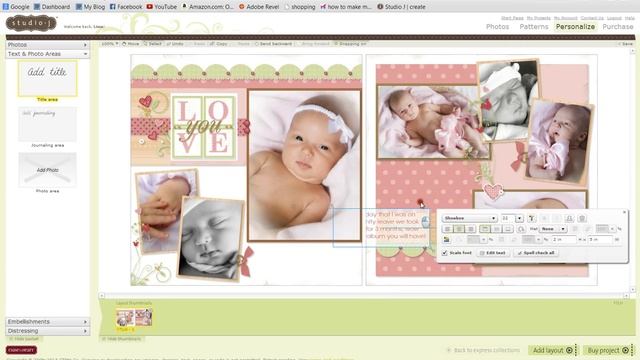
Task: Select the Add Photo area thumbnail
Action: pos(47,170)
